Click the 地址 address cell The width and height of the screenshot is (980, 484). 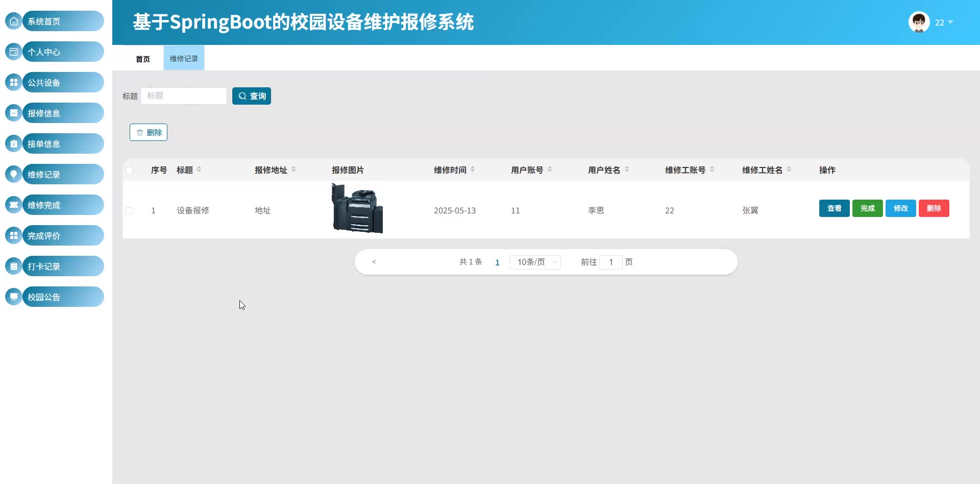click(x=263, y=210)
